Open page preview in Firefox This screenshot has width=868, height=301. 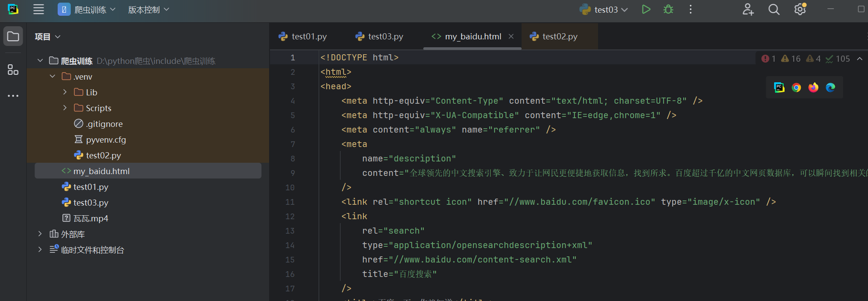click(x=813, y=87)
